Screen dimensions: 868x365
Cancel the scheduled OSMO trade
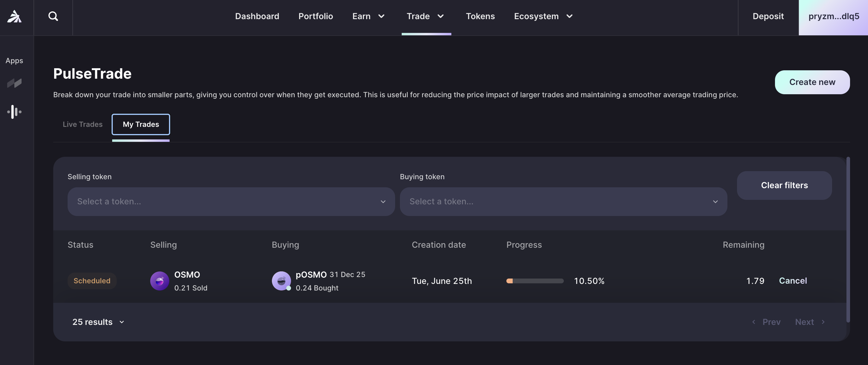(x=793, y=281)
